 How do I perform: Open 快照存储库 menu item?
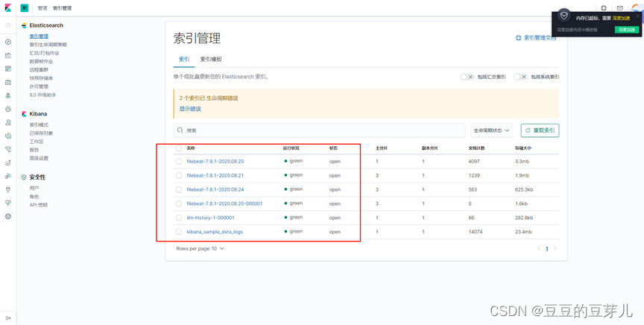(x=41, y=78)
